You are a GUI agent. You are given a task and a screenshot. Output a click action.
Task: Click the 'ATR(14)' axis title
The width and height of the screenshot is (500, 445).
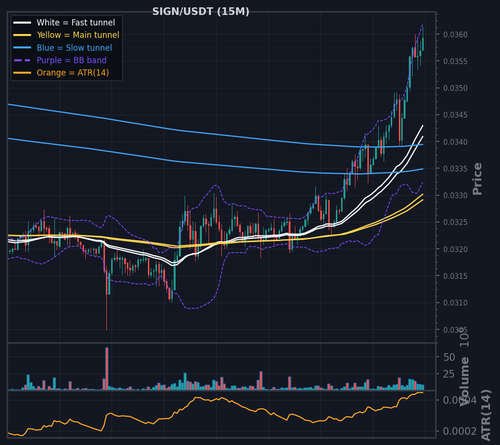coord(486,415)
